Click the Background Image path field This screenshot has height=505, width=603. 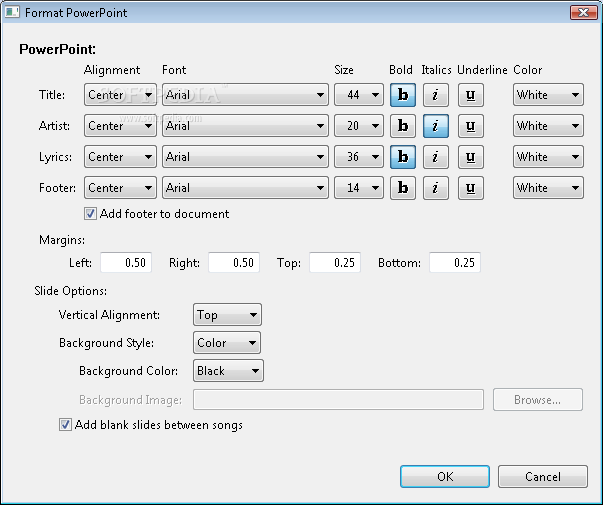point(338,400)
